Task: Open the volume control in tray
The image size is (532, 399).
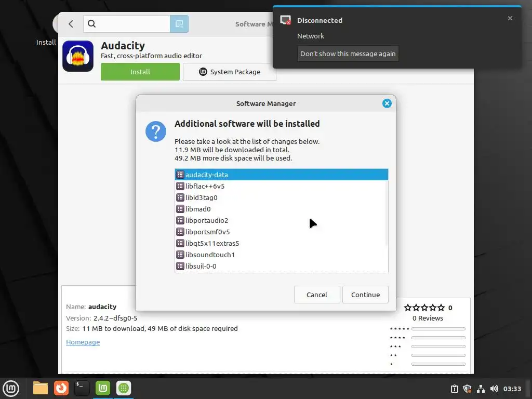Action: point(494,389)
